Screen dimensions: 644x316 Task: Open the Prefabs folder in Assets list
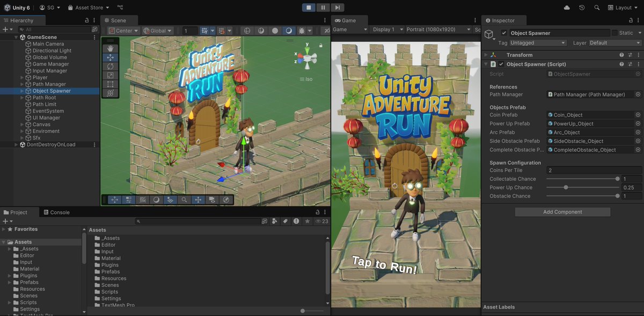point(111,272)
